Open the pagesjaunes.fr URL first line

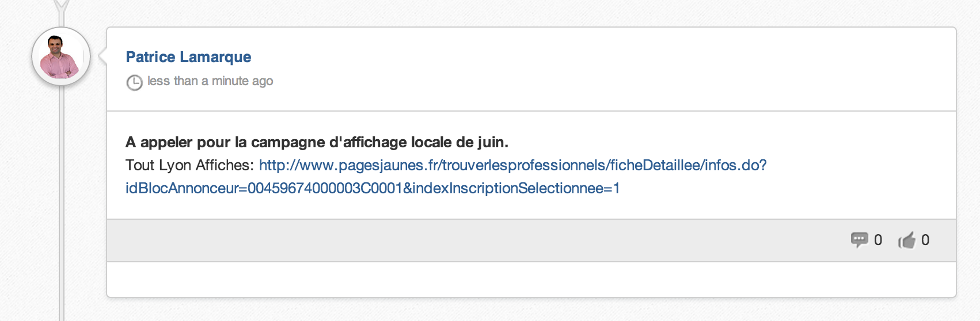coord(512,166)
